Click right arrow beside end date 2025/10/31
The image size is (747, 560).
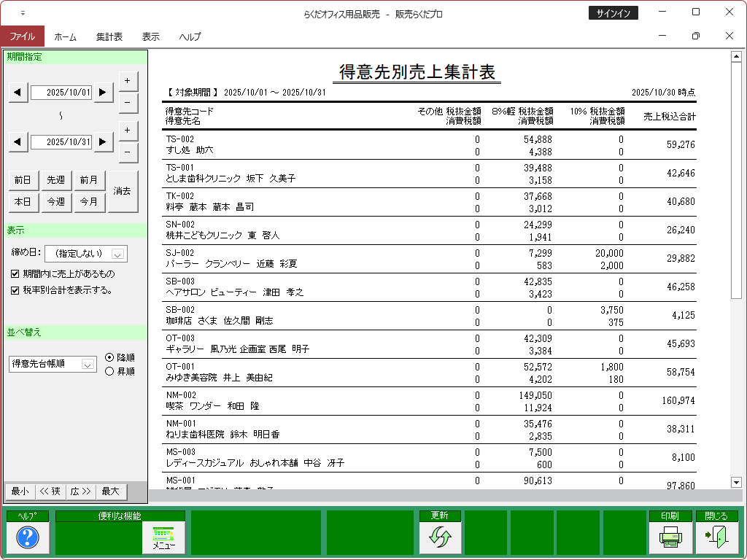(104, 141)
